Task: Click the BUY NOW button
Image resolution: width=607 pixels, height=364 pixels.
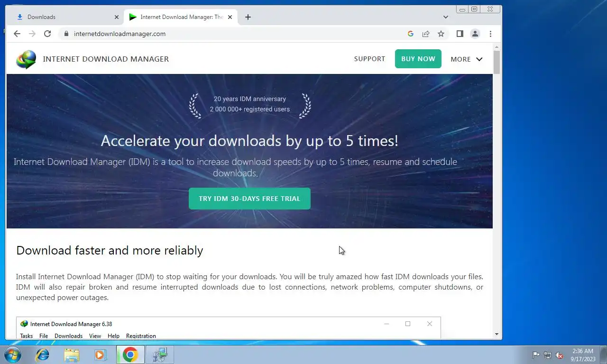Action: point(418,59)
